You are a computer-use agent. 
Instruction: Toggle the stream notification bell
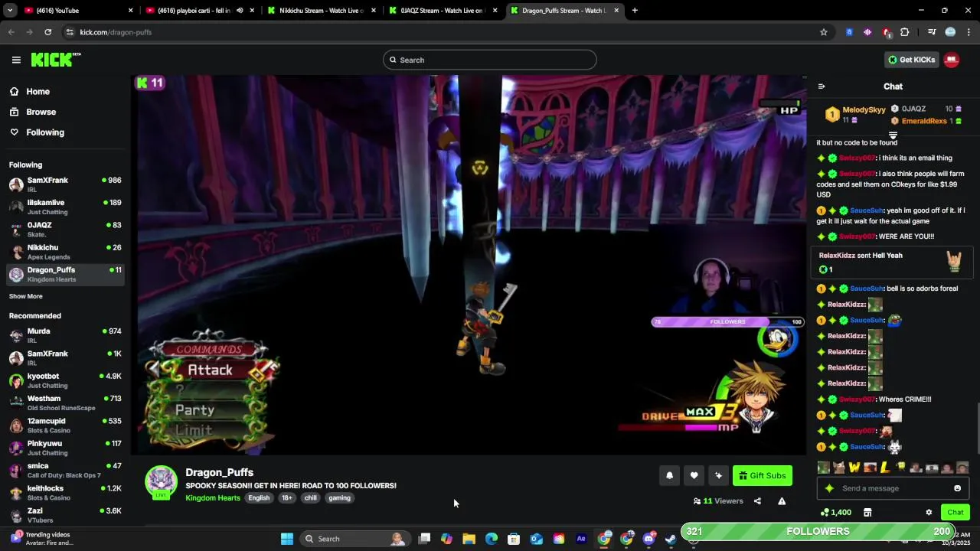(x=669, y=475)
